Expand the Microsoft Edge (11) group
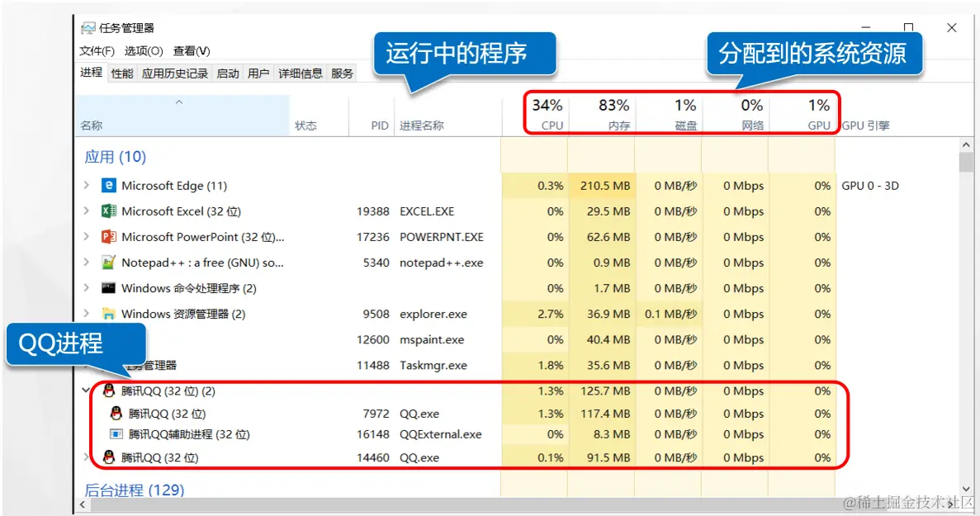The image size is (980, 516). [x=86, y=185]
